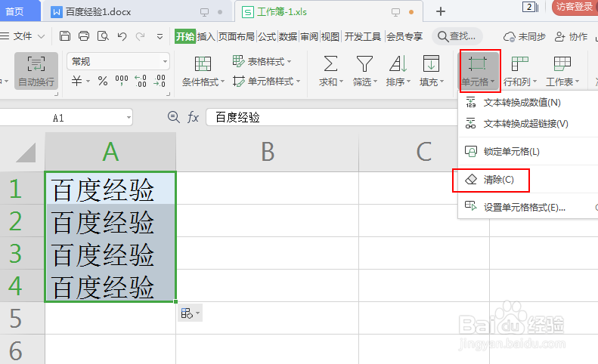598x364 pixels.
Task: Click cell A4 containing 百度经验
Action: [x=110, y=286]
